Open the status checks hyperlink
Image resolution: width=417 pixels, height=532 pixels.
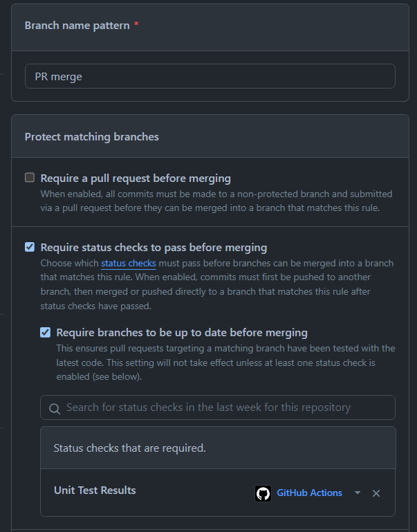pos(128,263)
